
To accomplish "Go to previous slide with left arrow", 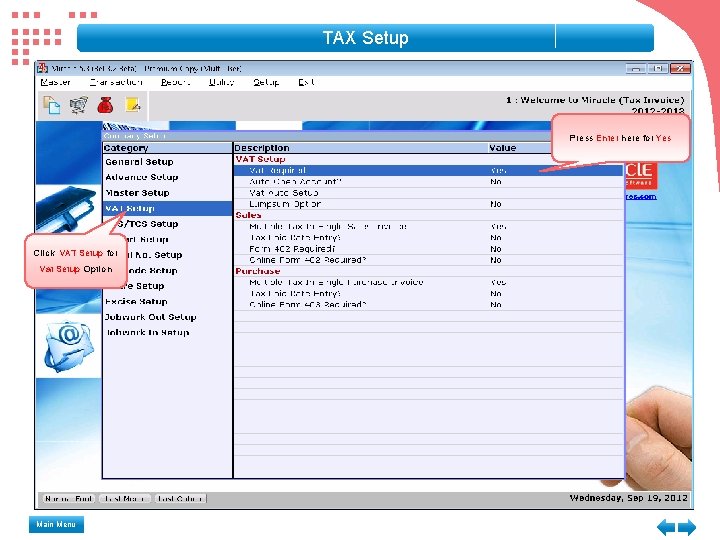I will [666, 527].
